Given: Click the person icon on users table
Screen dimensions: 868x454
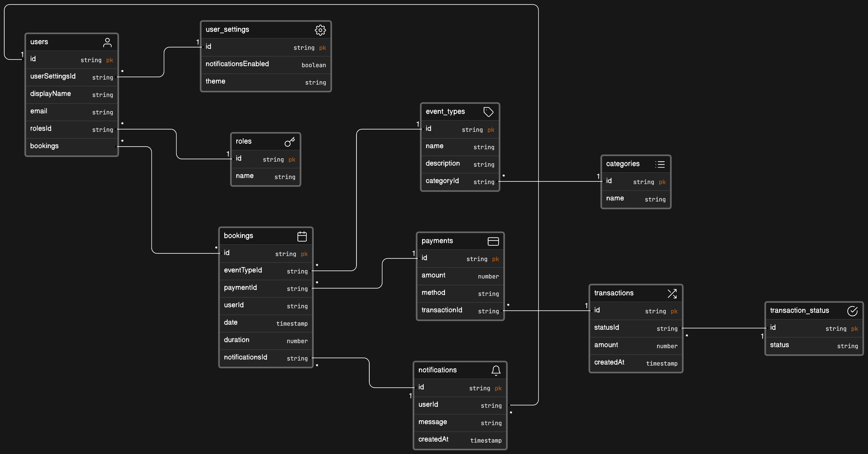Looking at the screenshot, I should click(107, 42).
